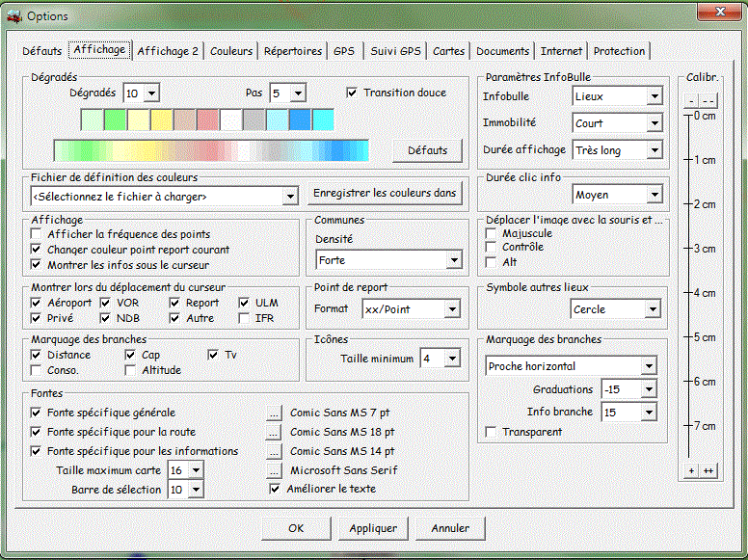Click the double plus calibration button
The width and height of the screenshot is (748, 560).
pyautogui.click(x=708, y=470)
